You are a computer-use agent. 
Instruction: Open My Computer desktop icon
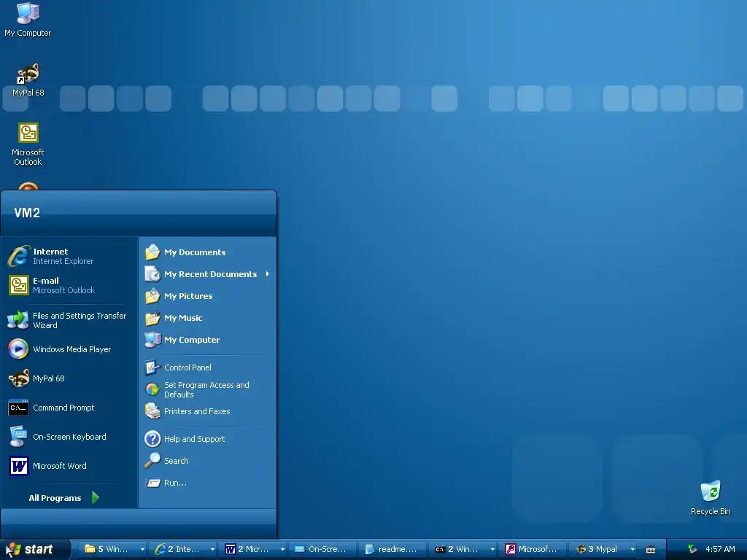coord(28,20)
